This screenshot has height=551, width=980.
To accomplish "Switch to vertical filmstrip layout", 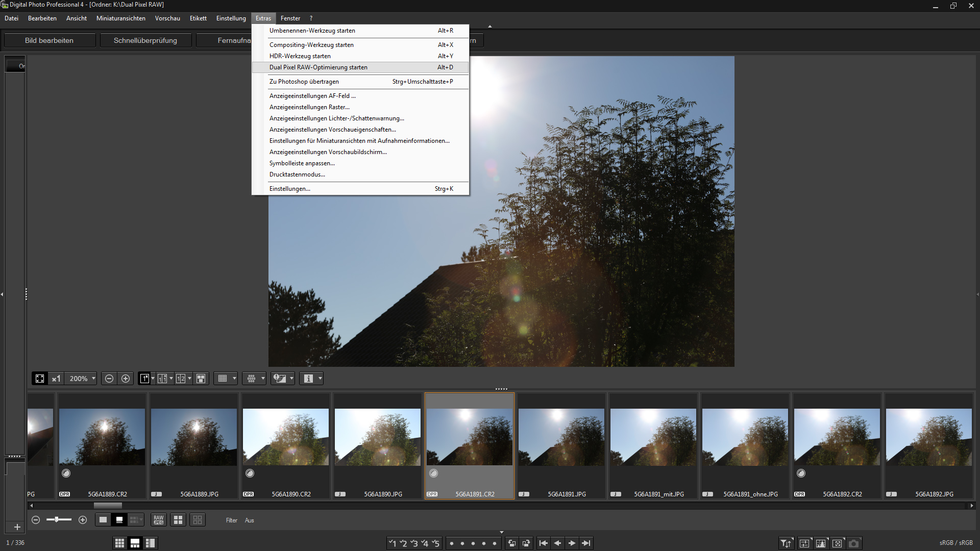I will click(150, 543).
